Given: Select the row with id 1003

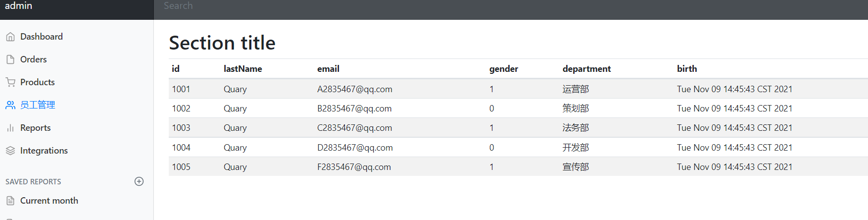Looking at the screenshot, I should pyautogui.click(x=181, y=128).
